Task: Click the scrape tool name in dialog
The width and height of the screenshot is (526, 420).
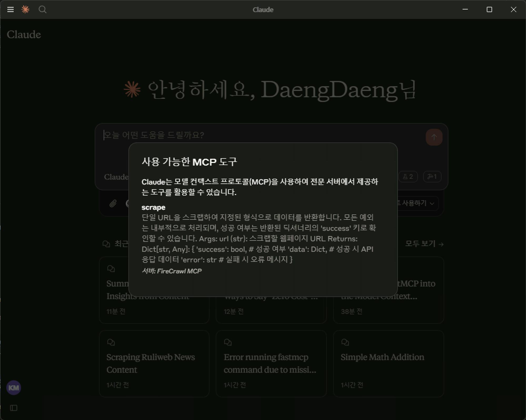Action: point(153,207)
